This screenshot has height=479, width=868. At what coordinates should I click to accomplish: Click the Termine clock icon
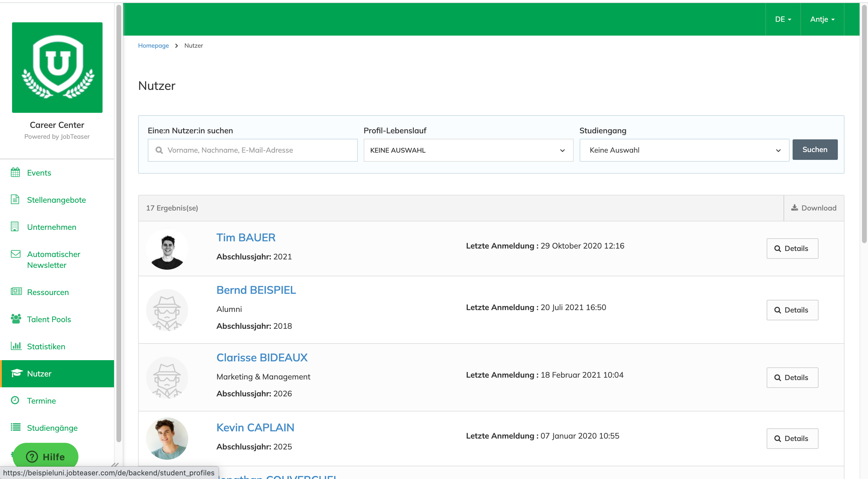click(15, 400)
